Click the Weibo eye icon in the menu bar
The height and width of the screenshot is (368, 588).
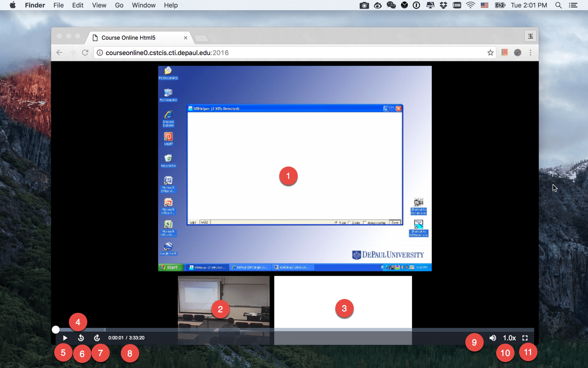coord(378,5)
